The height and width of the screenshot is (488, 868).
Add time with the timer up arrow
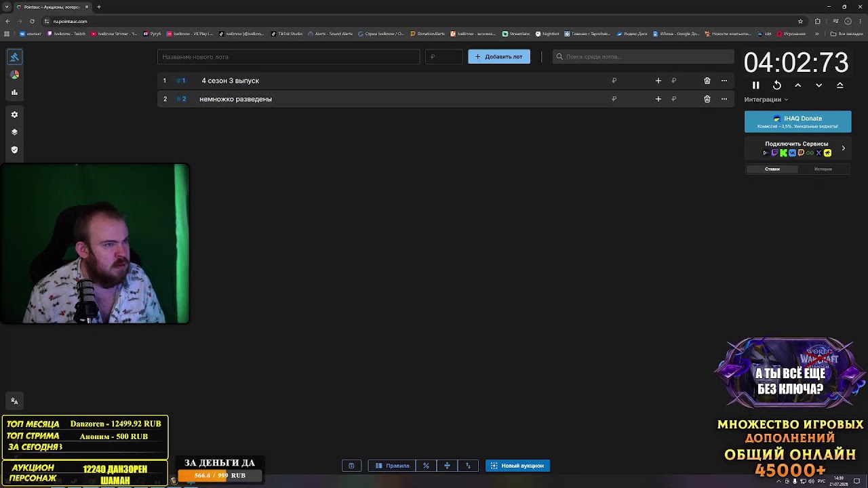(x=798, y=85)
